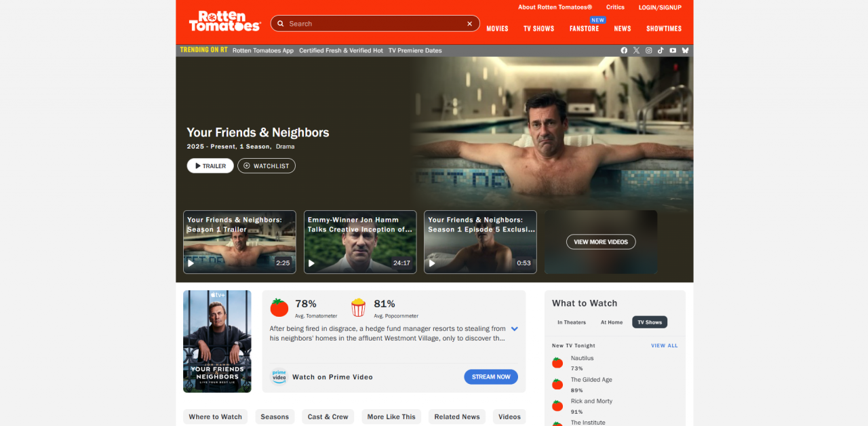This screenshot has height=426, width=868.
Task: Open the Rotten Tomatoes home logo
Action: coord(224,21)
